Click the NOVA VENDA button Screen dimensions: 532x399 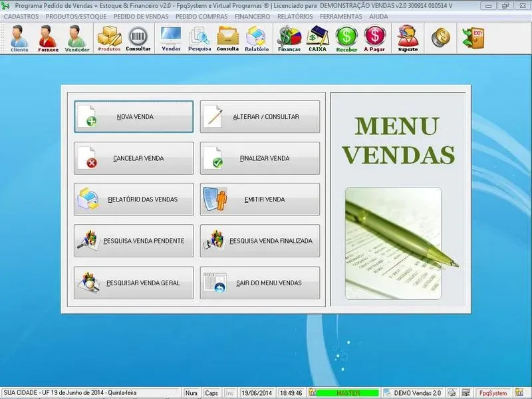pyautogui.click(x=134, y=117)
